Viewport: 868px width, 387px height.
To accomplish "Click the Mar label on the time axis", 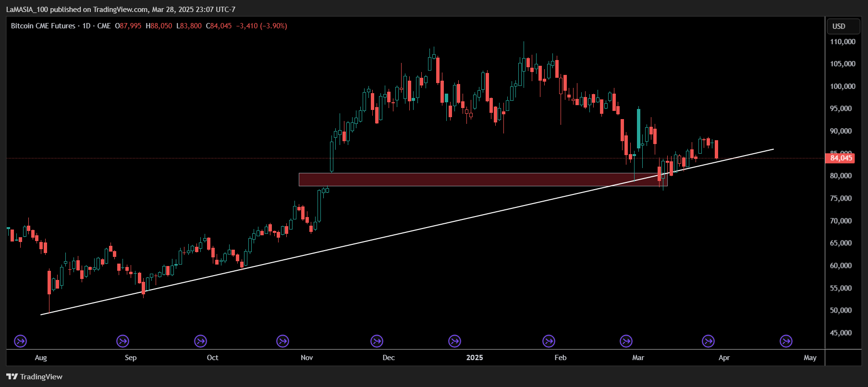I will click(638, 358).
